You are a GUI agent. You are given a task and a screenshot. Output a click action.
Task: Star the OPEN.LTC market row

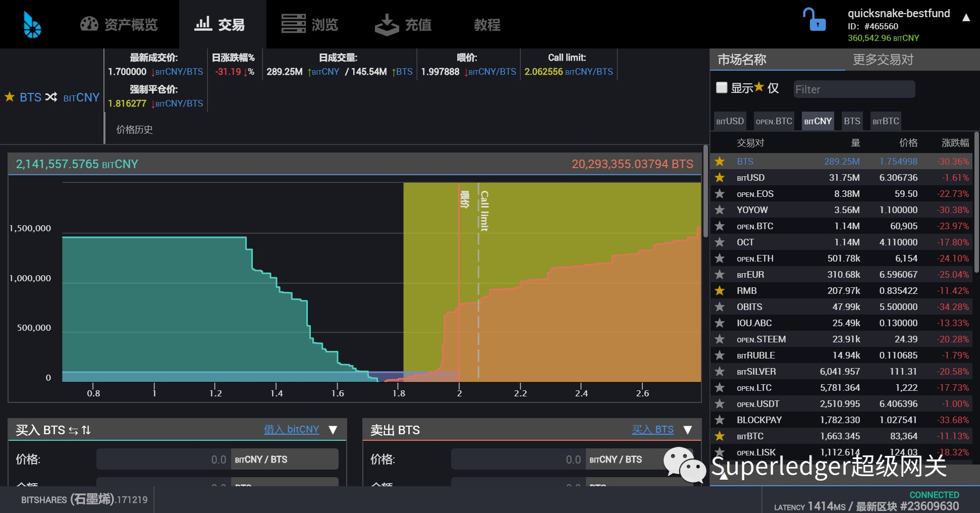pyautogui.click(x=720, y=387)
